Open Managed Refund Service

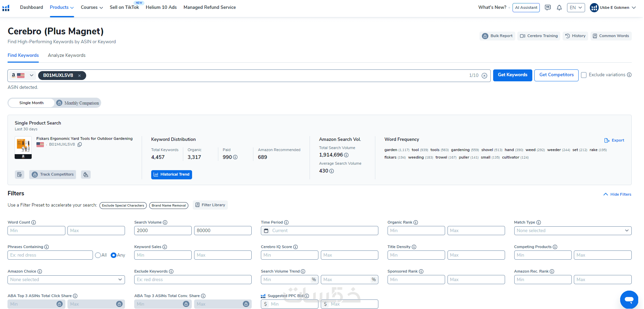pos(209,7)
